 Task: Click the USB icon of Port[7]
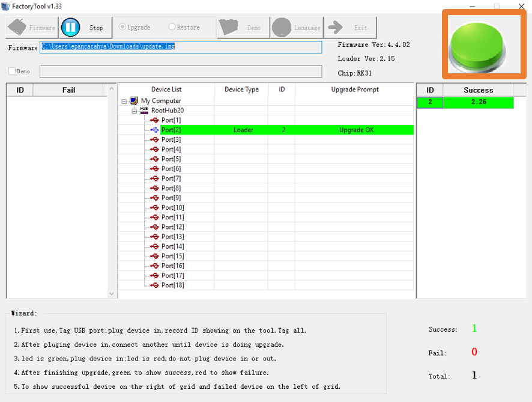point(154,178)
